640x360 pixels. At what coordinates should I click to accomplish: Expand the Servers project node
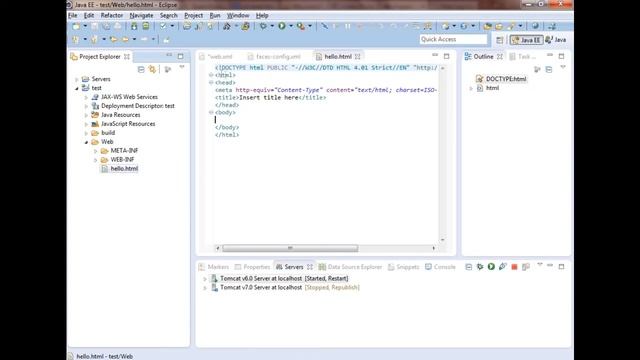77,79
